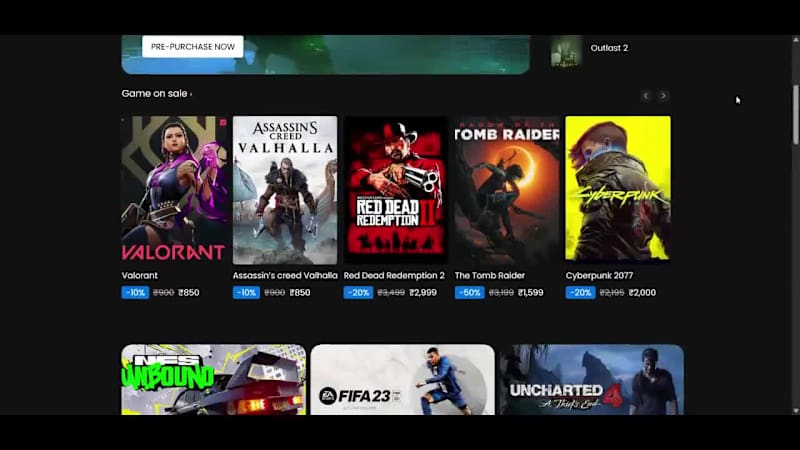The width and height of the screenshot is (800, 450).
Task: Select the Outlast 2 title text
Action: (609, 48)
